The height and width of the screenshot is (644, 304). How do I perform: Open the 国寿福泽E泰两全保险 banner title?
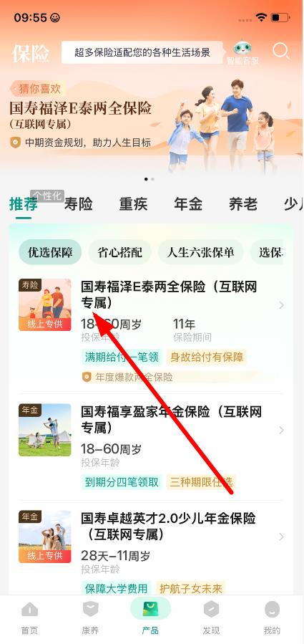[80, 108]
